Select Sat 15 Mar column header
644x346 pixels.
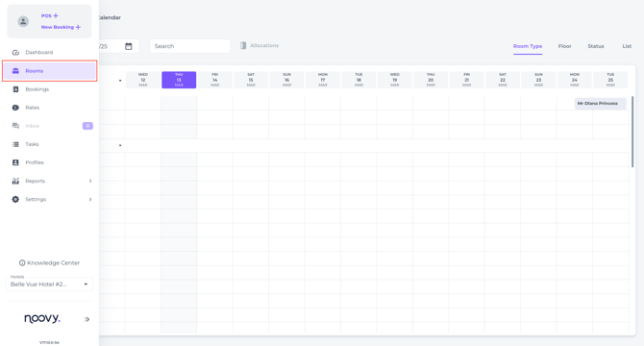(251, 80)
